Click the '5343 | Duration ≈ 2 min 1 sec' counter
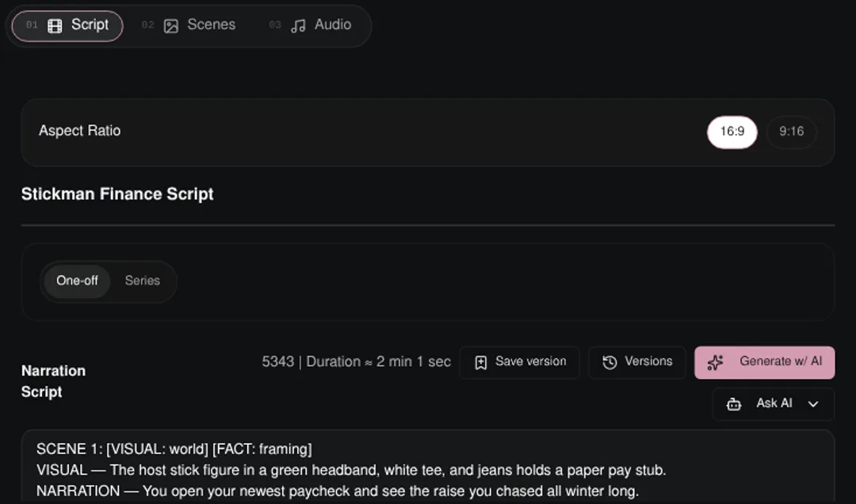856x504 pixels. [x=356, y=361]
